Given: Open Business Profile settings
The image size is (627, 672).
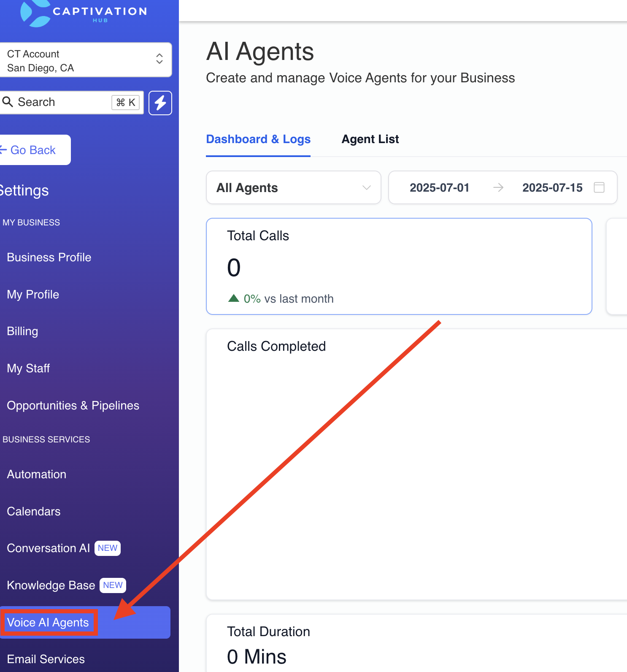Looking at the screenshot, I should (x=49, y=257).
